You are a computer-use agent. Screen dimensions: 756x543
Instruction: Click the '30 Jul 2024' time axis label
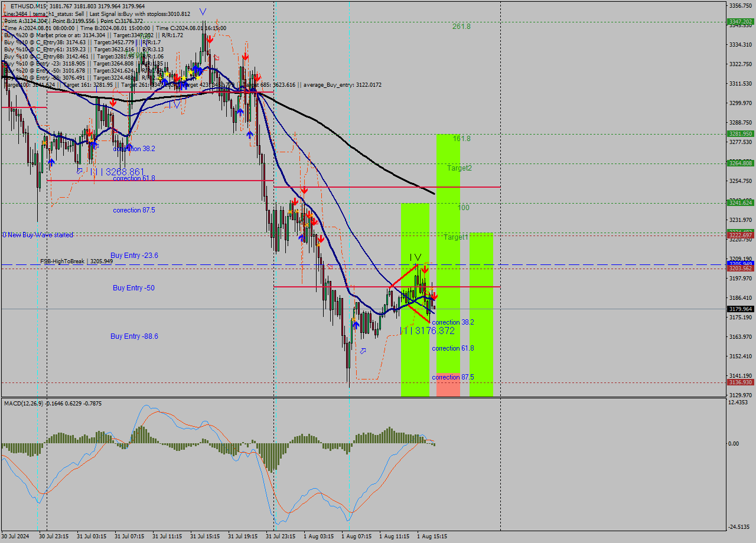coord(15,537)
